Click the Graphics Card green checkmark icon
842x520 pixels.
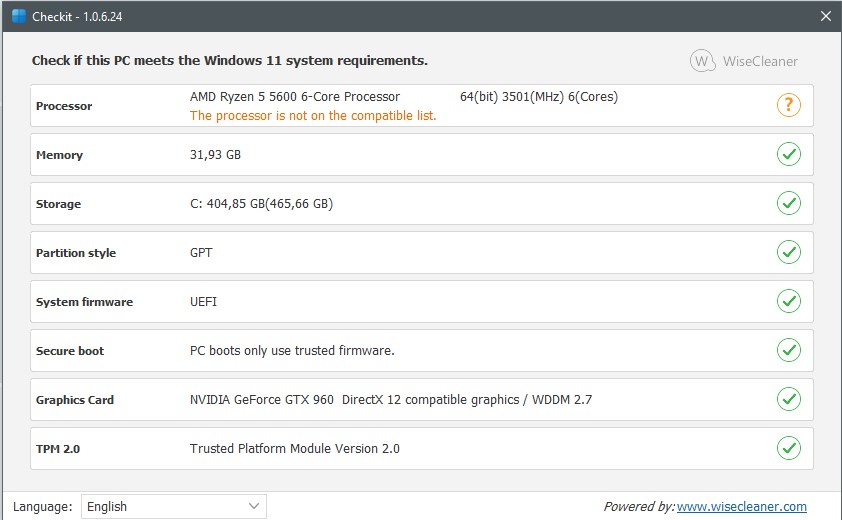[x=789, y=399]
